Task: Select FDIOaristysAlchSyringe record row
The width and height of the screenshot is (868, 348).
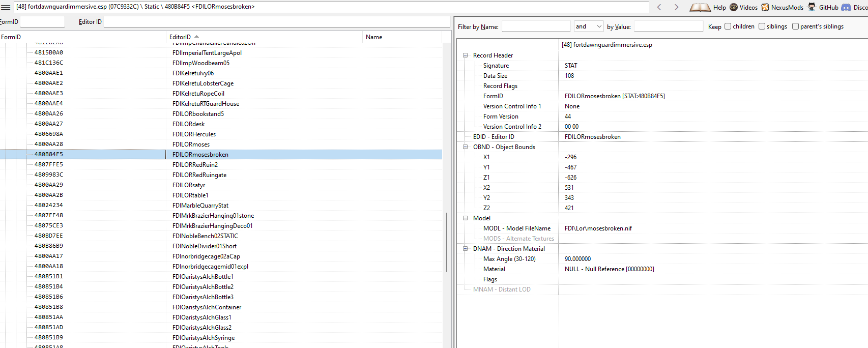Action: click(221, 338)
